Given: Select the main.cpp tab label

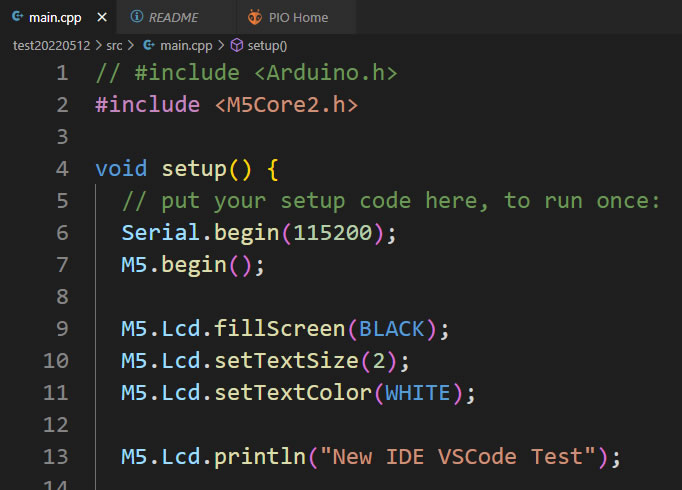Looking at the screenshot, I should pos(55,17).
